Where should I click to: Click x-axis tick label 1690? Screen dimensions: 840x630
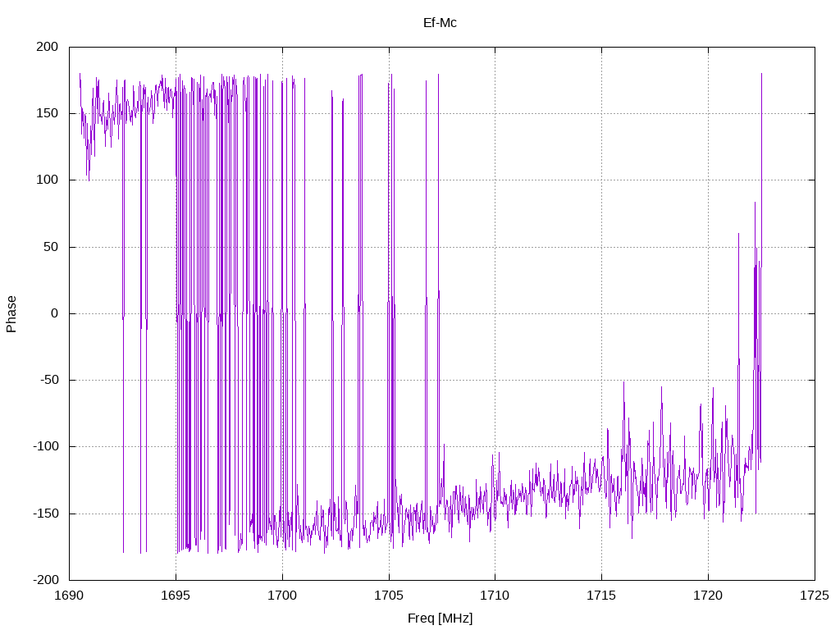(69, 596)
